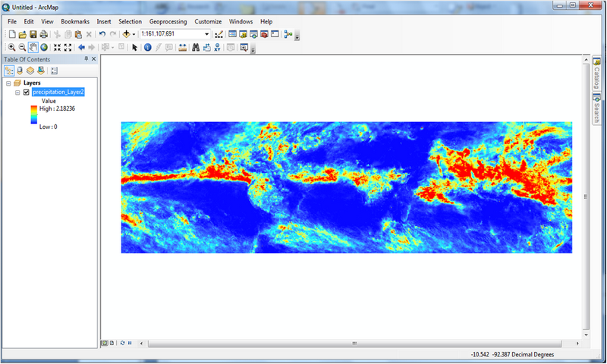Open the Bookmarks menu
Image resolution: width=607 pixels, height=364 pixels.
coord(75,21)
